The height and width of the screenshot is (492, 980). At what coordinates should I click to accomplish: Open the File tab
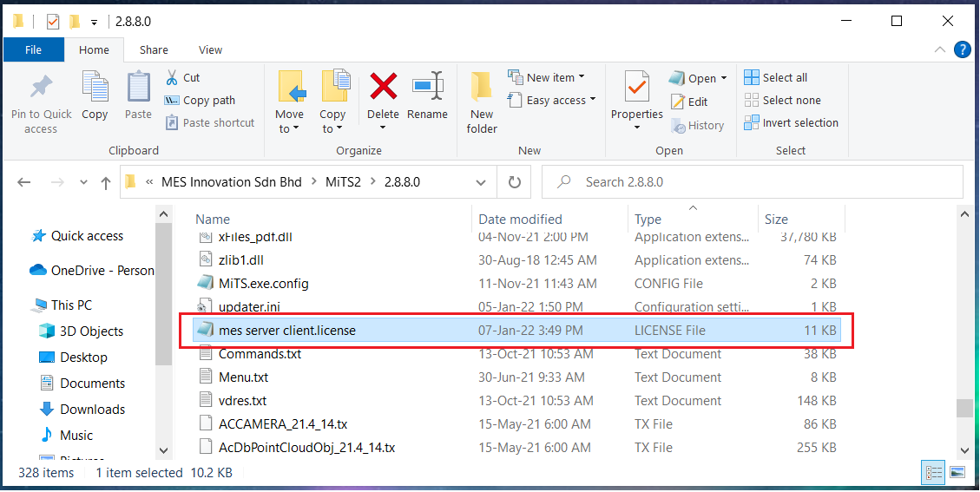33,50
